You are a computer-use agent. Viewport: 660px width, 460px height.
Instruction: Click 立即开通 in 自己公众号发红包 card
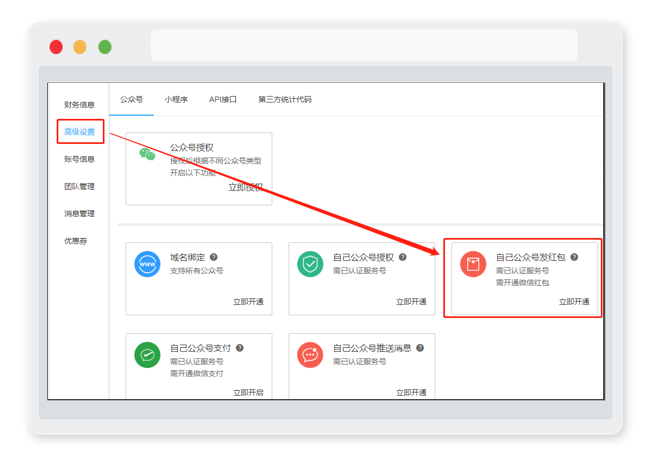tap(574, 302)
